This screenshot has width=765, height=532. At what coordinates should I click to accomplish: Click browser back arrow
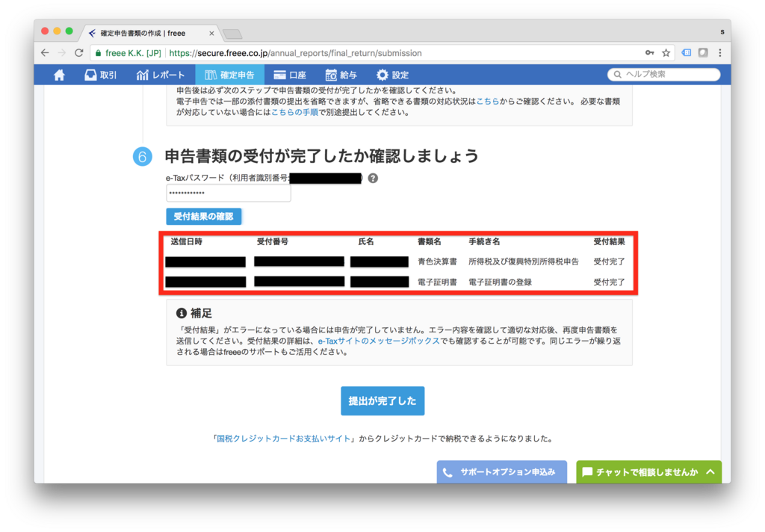[45, 53]
